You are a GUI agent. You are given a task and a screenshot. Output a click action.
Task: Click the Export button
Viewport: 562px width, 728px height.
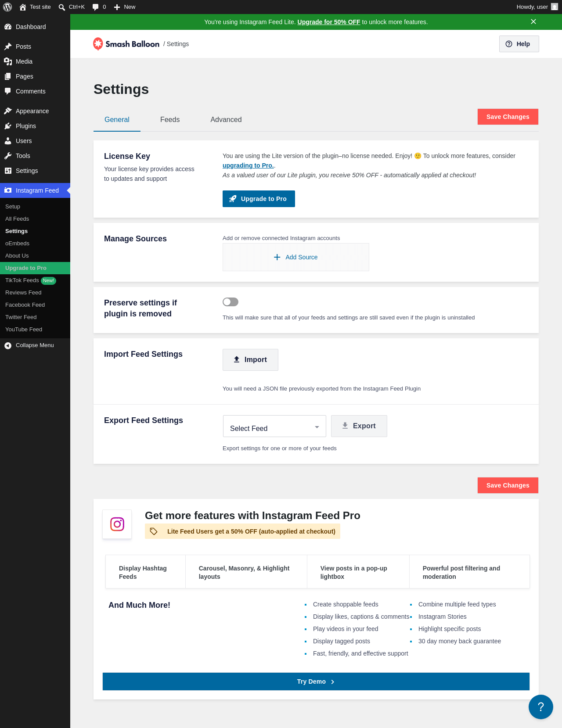coord(359,426)
